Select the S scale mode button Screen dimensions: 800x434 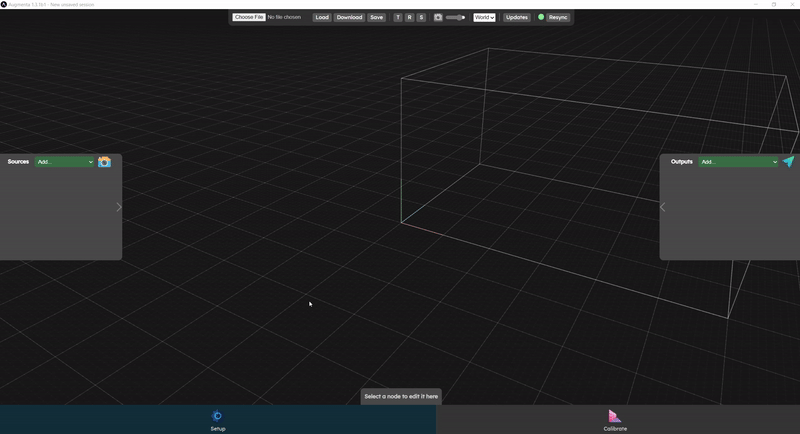[x=421, y=17]
